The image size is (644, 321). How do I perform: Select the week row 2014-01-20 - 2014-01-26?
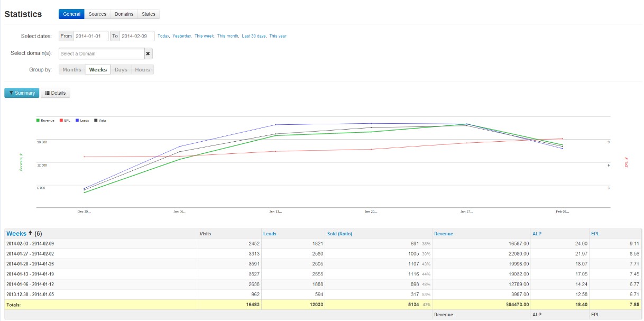[323, 264]
